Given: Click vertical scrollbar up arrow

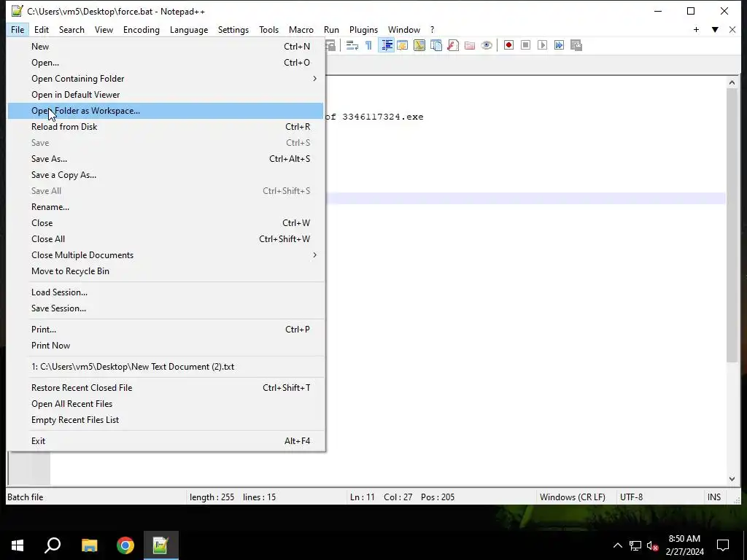Looking at the screenshot, I should coord(732,83).
